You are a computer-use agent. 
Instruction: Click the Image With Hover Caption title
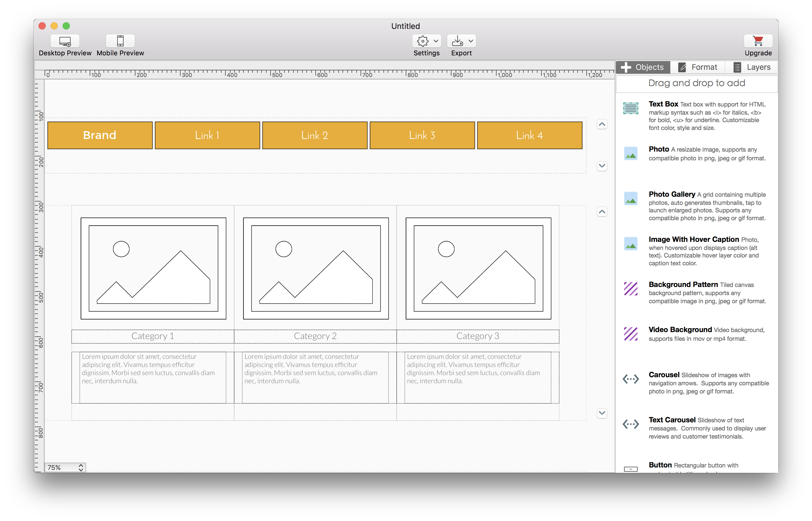[x=693, y=239]
